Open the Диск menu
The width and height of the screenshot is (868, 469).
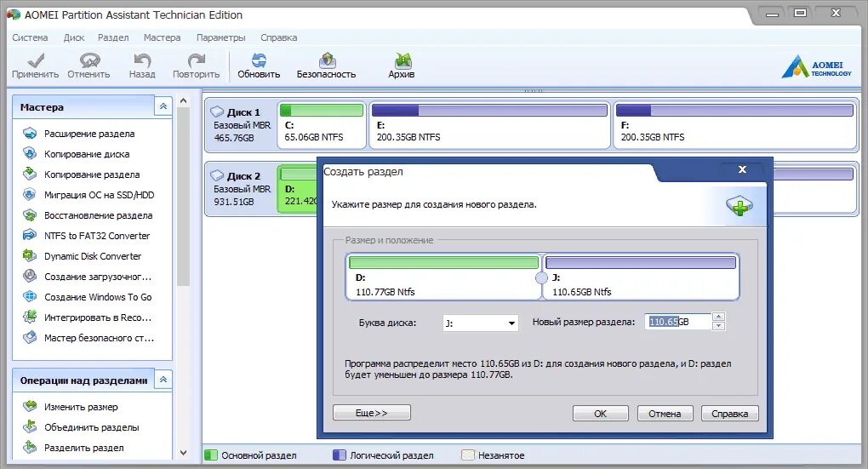coord(74,37)
